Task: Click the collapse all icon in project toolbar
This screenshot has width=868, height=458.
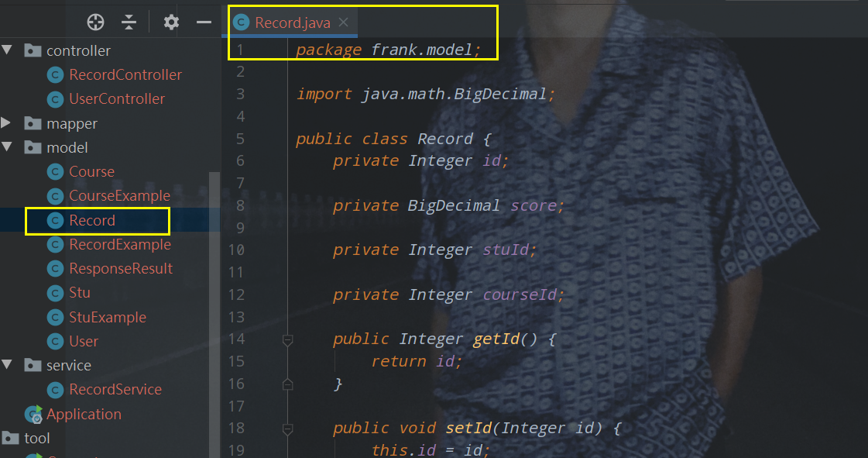Action: 129,22
